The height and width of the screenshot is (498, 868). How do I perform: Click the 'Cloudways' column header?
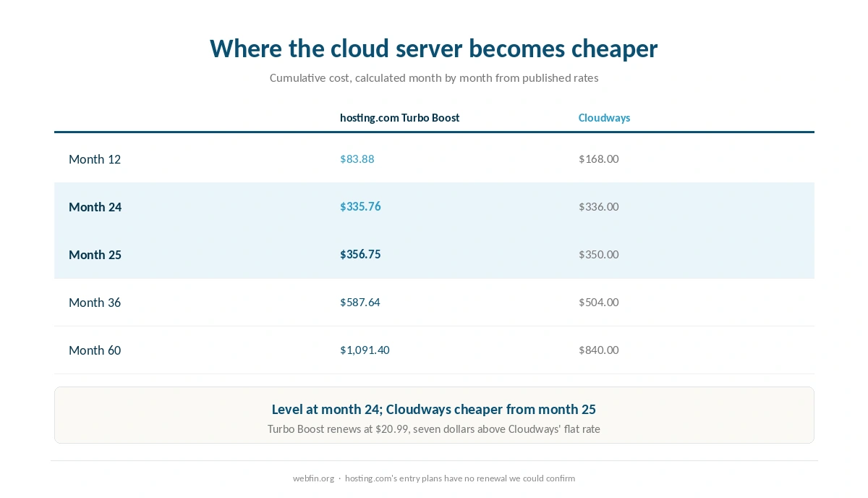tap(604, 117)
